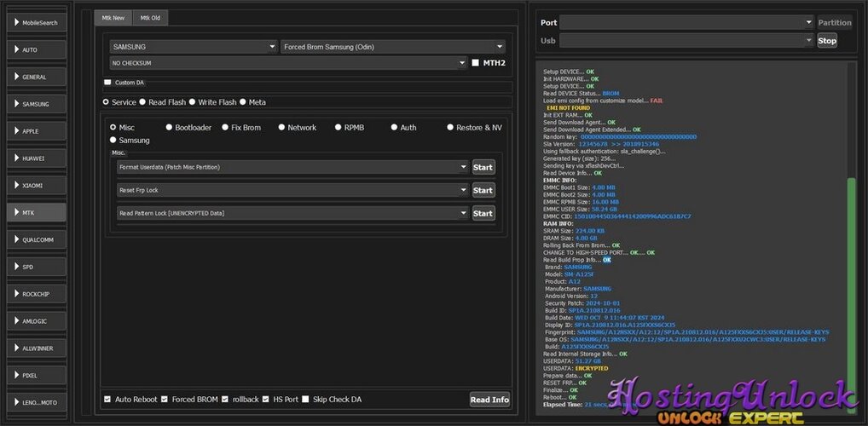
Task: Click the highlighted OK after Read Build Prop Info
Action: tap(607, 260)
